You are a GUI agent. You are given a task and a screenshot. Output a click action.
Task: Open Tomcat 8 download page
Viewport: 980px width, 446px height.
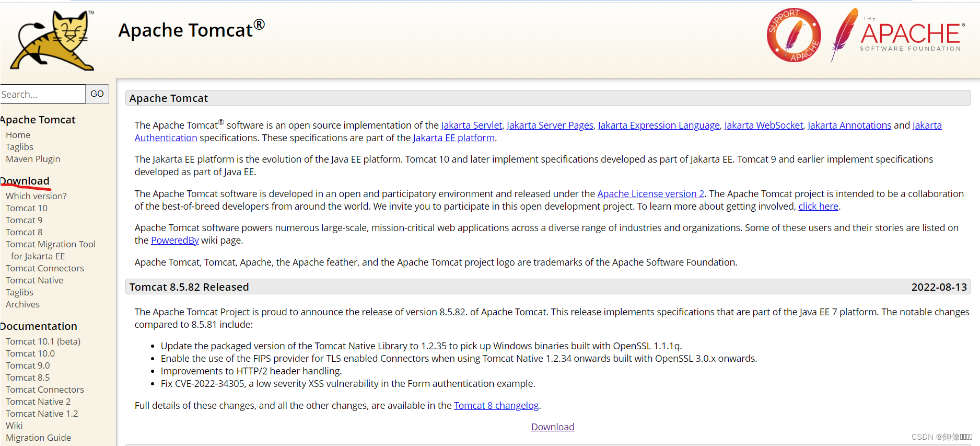(x=24, y=232)
